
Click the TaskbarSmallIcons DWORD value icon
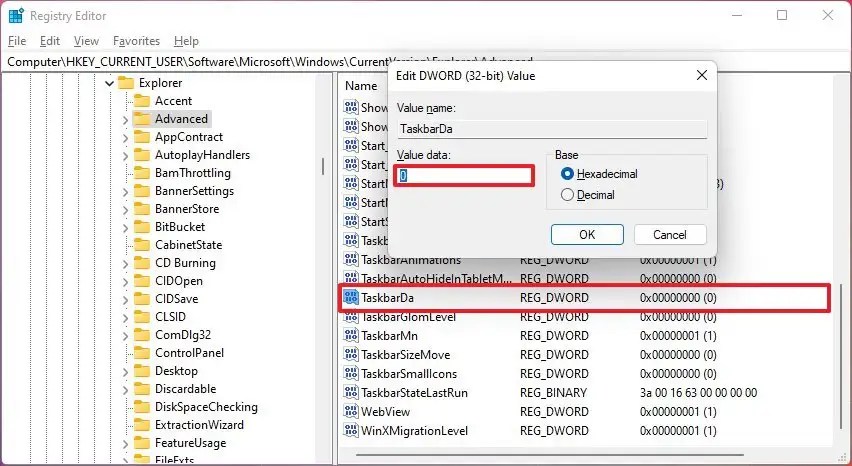point(351,374)
